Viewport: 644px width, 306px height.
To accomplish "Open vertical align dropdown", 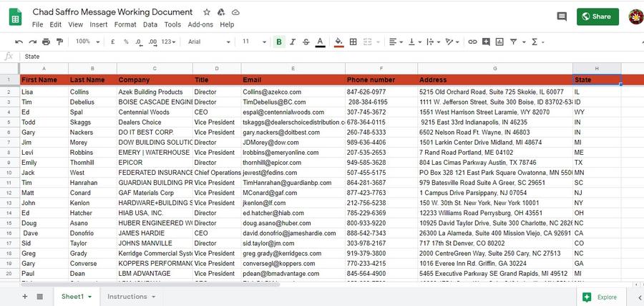I will (414, 42).
